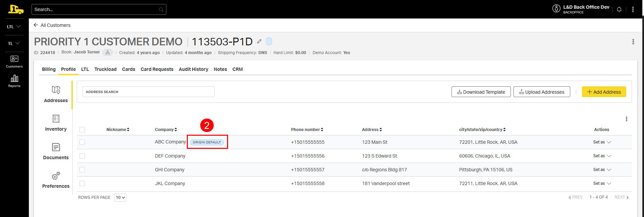Open Customers in the sidebar

point(14,62)
